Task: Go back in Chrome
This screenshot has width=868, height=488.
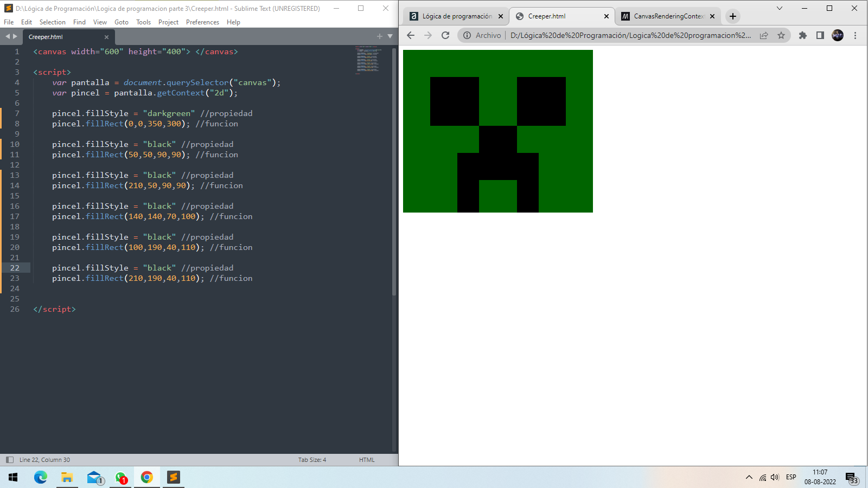Action: coord(411,35)
